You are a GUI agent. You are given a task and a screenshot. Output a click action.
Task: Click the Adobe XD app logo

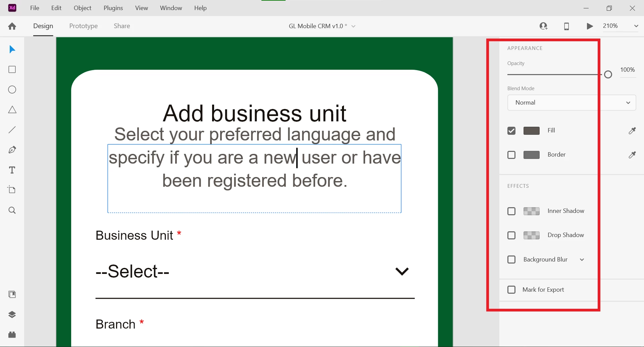(12, 8)
